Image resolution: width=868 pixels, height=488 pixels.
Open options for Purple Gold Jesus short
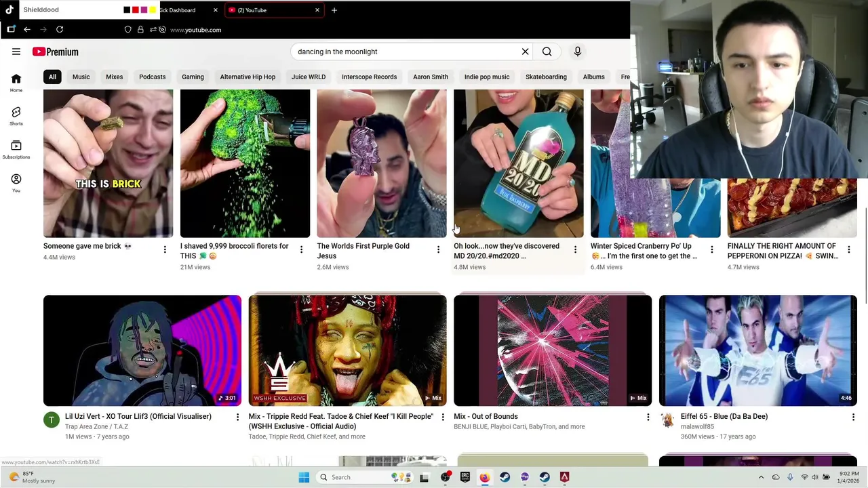(x=438, y=249)
